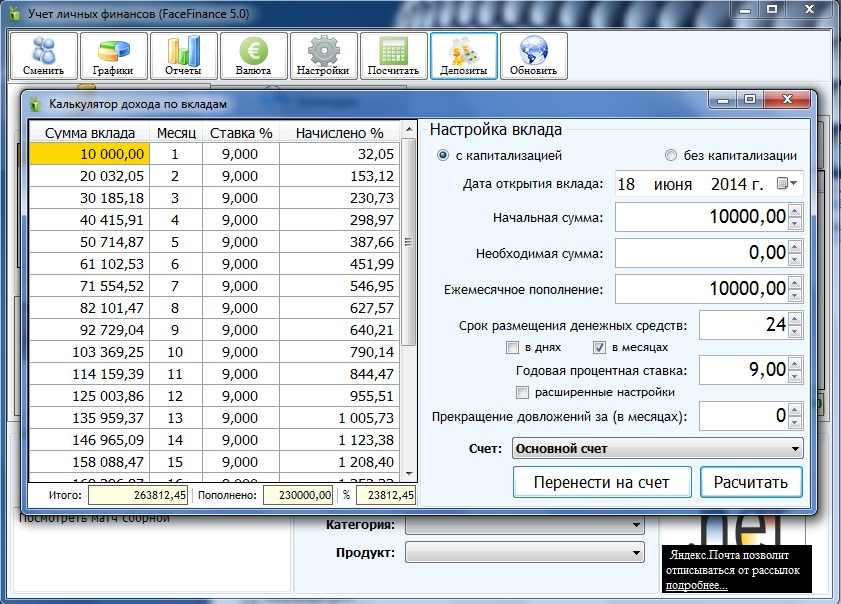The height and width of the screenshot is (604, 841).
Task: Click the table scrollbar thumb
Action: [x=408, y=242]
